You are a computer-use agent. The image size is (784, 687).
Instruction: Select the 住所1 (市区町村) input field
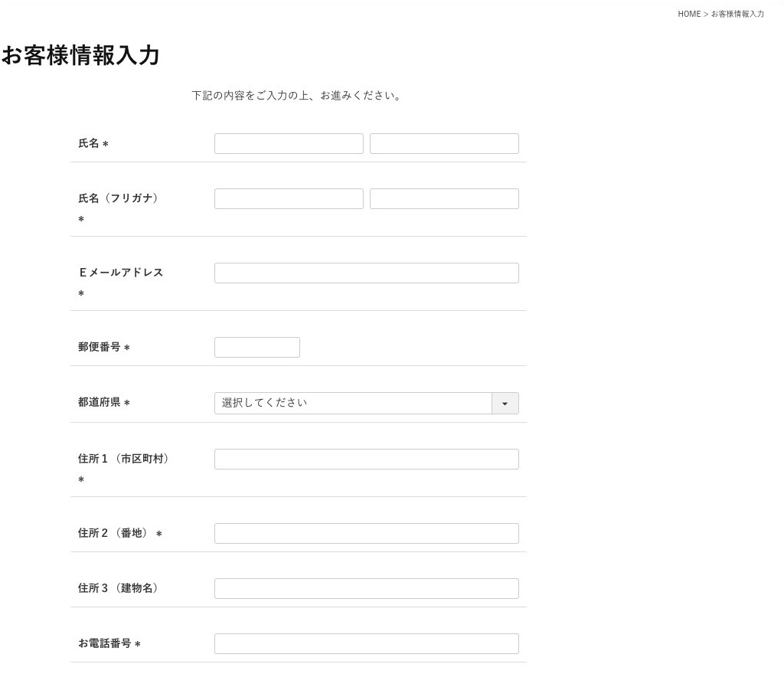[x=366, y=460]
